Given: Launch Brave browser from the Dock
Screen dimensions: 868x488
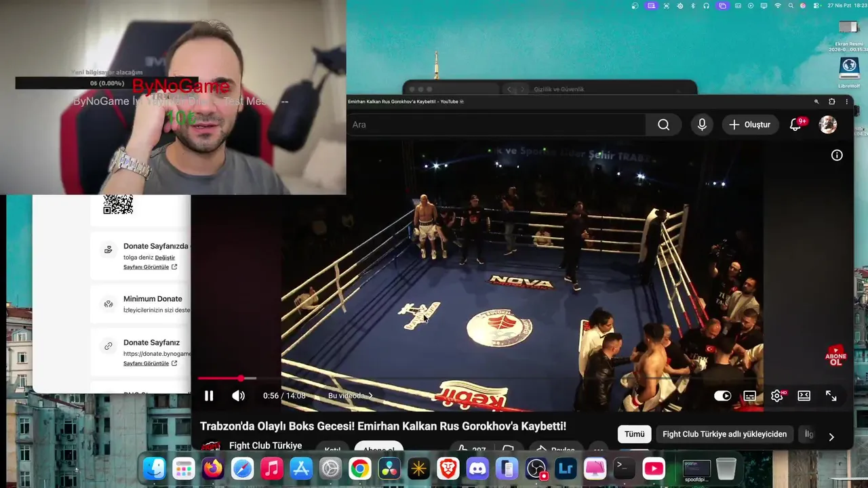Looking at the screenshot, I should coord(448,468).
